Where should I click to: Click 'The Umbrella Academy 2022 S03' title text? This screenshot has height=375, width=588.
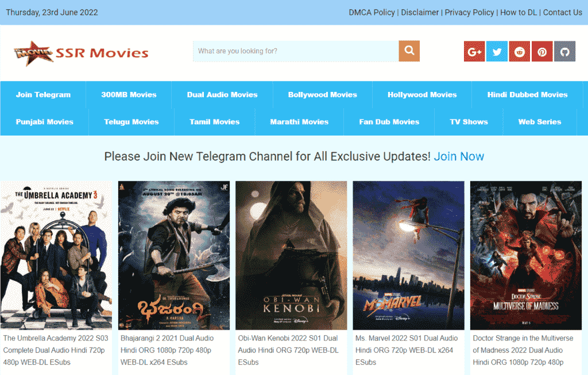pos(56,338)
